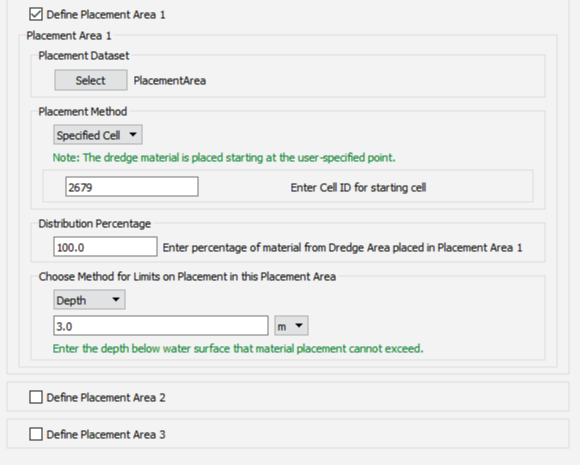Expand the Depth limit method dropdown

point(90,300)
